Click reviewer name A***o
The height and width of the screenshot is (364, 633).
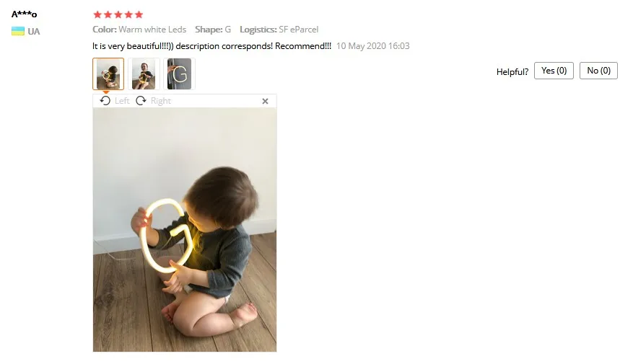(25, 14)
